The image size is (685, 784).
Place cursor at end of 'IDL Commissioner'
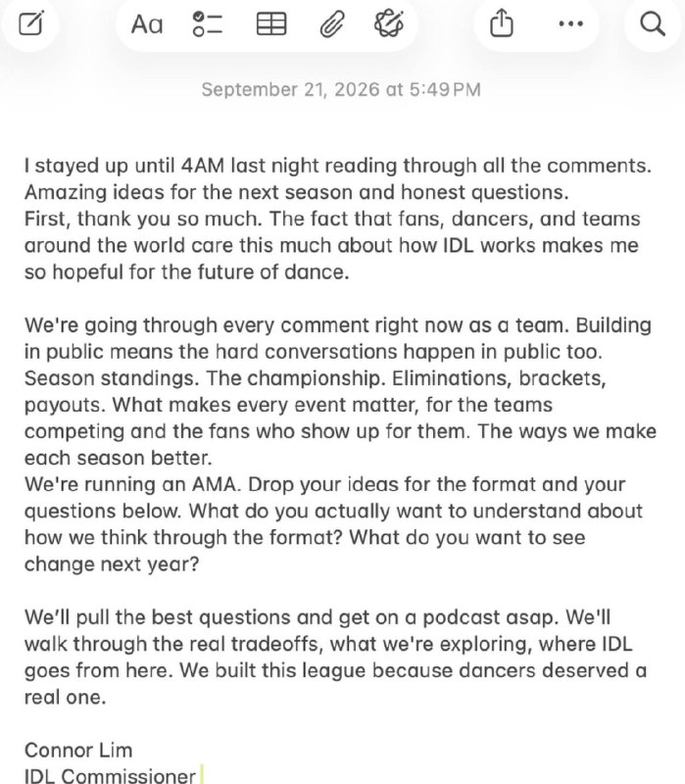[197, 775]
